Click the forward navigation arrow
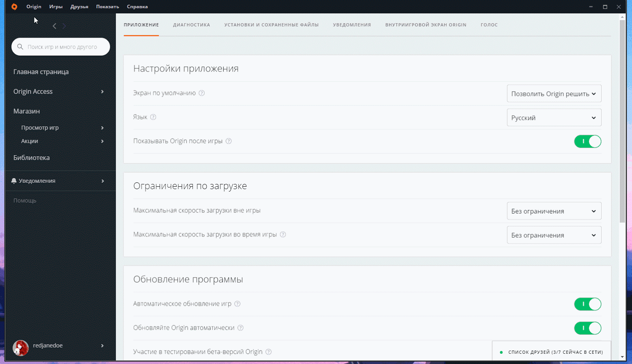632x364 pixels. coord(64,26)
